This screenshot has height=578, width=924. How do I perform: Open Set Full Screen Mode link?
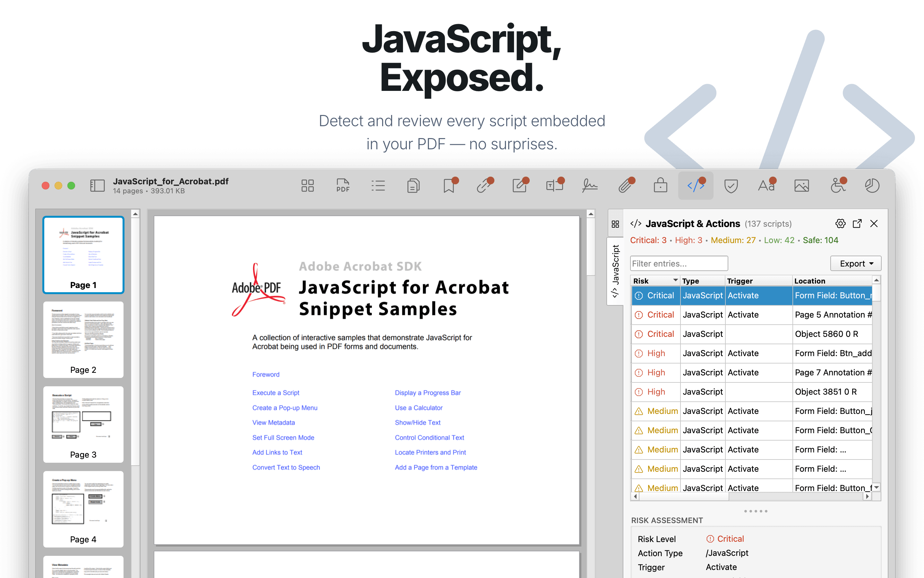[283, 437]
